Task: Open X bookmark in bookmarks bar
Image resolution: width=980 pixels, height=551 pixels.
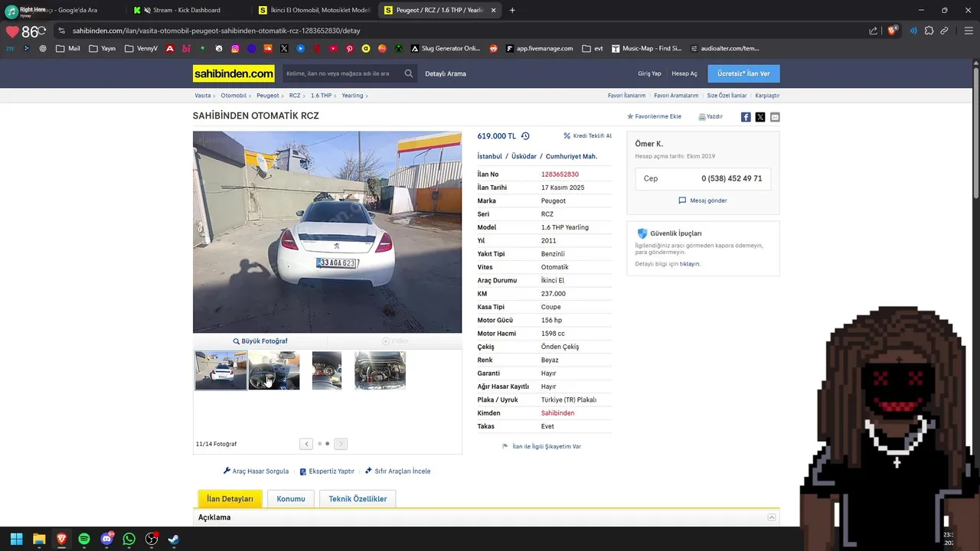Action: click(284, 48)
